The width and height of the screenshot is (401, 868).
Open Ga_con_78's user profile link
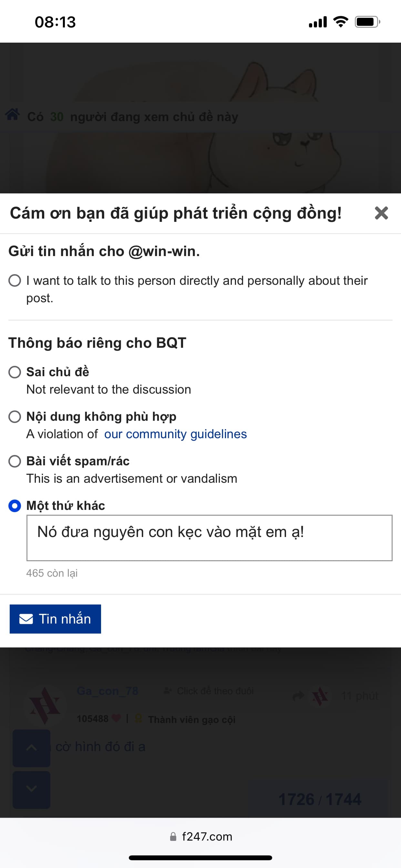pyautogui.click(x=108, y=691)
